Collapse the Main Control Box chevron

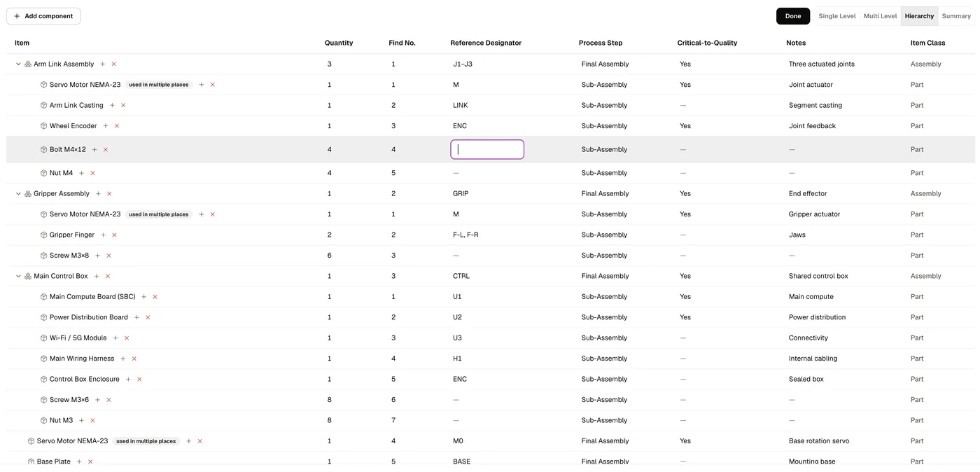pos(18,276)
